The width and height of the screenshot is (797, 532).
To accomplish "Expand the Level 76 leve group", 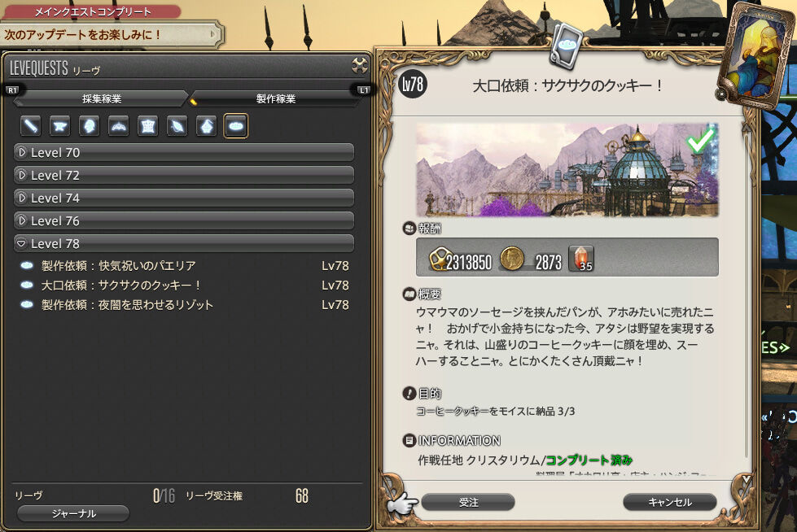I will click(183, 221).
